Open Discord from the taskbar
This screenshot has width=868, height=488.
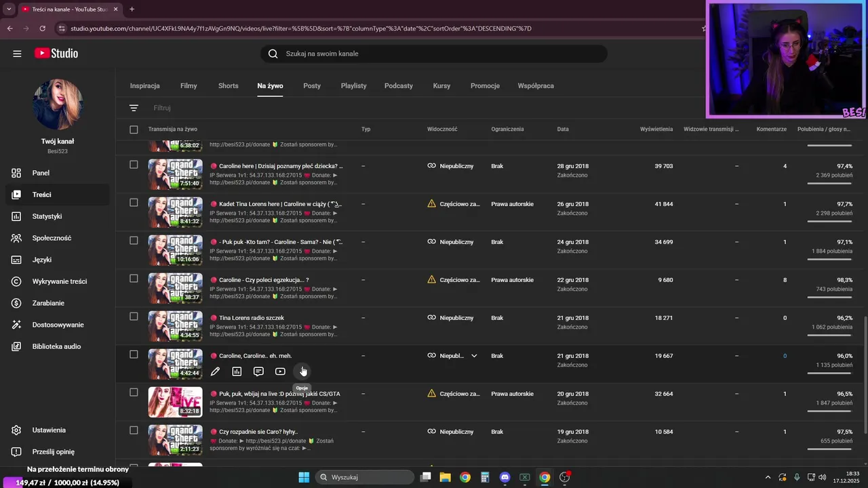coord(505,477)
